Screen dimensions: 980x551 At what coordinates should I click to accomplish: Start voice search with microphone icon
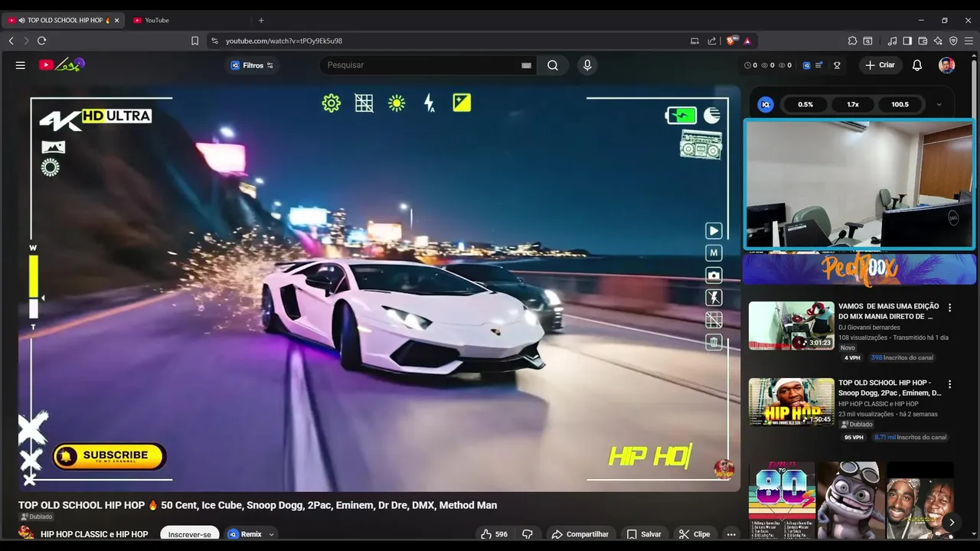coord(587,65)
